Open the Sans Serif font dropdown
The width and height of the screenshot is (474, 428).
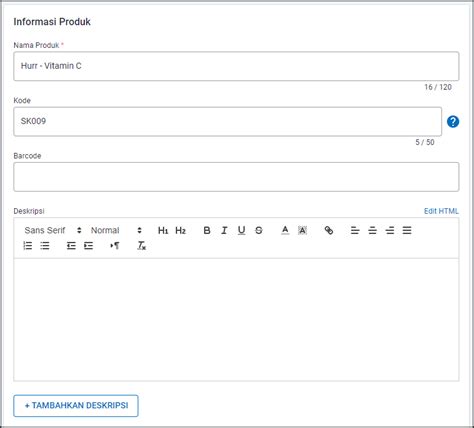[53, 230]
